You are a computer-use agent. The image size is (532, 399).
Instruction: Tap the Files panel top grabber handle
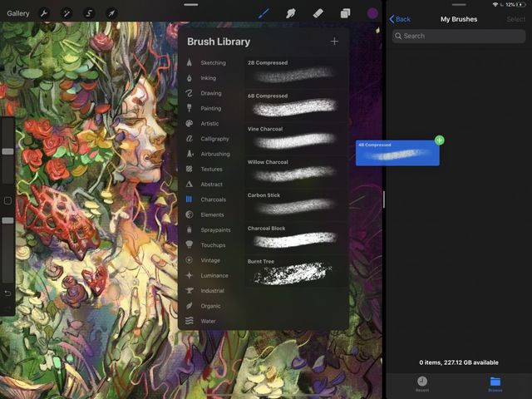pos(459,5)
